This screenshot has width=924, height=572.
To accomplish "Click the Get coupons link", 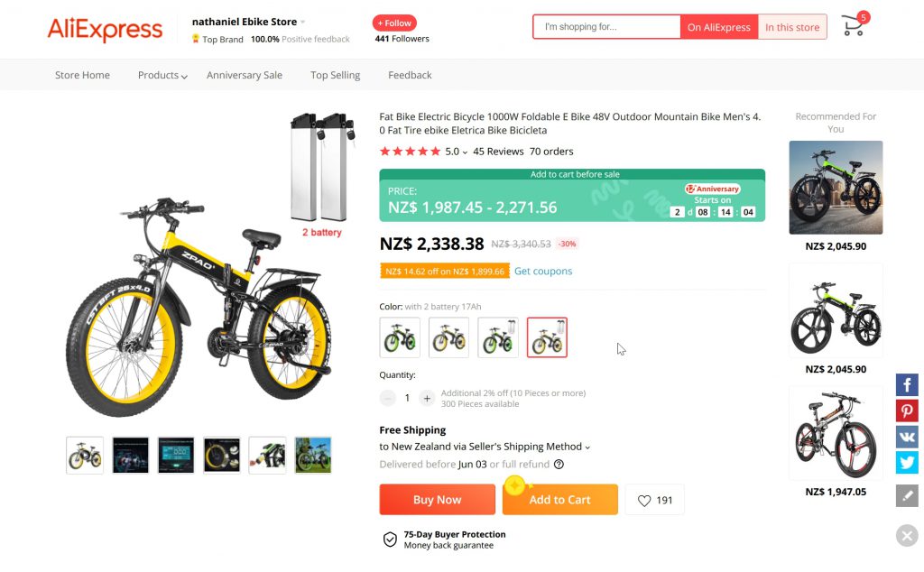I will (543, 271).
